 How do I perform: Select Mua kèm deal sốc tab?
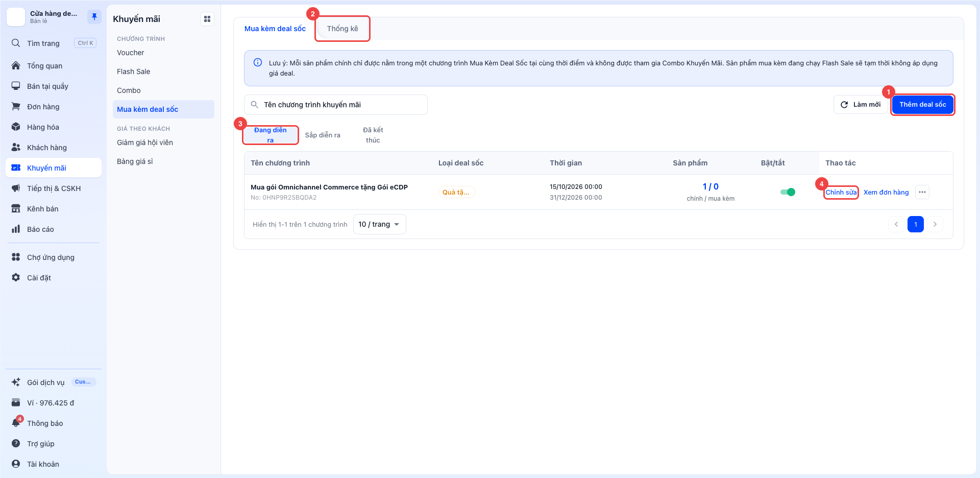275,29
